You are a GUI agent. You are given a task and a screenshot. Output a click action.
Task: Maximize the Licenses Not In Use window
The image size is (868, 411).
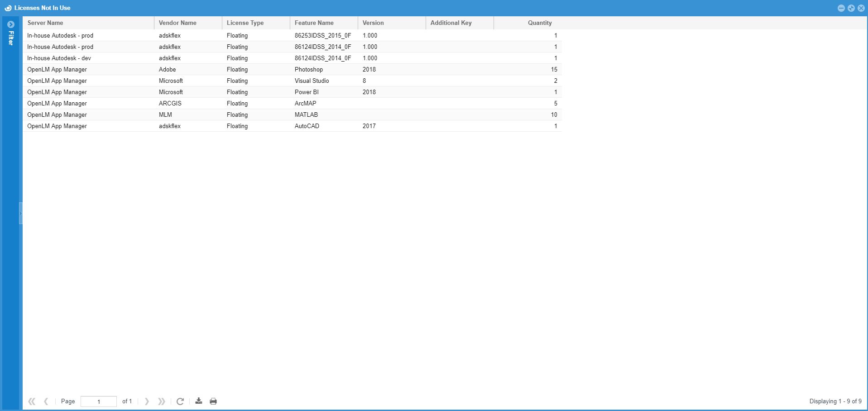click(851, 8)
